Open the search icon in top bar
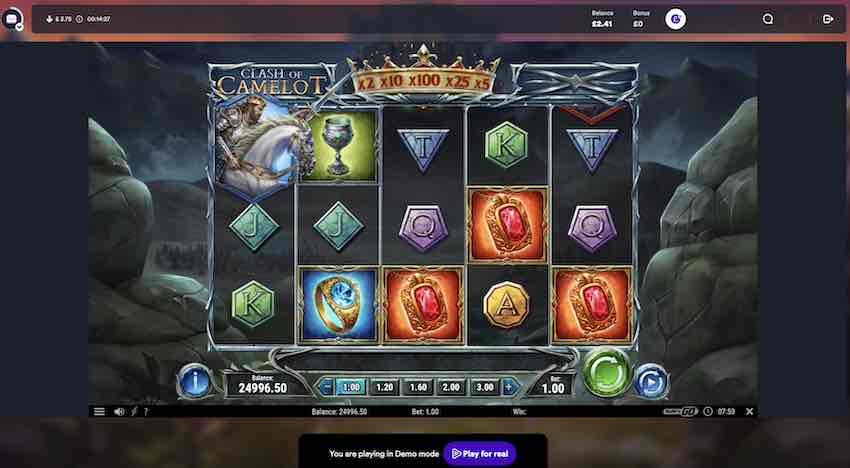Viewport: 850px width, 468px height. point(768,19)
